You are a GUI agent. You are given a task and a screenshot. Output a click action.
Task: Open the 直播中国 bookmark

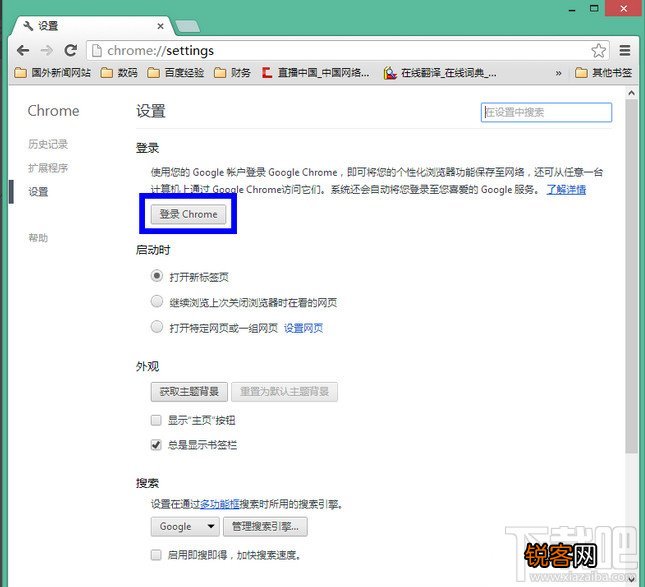pyautogui.click(x=316, y=73)
